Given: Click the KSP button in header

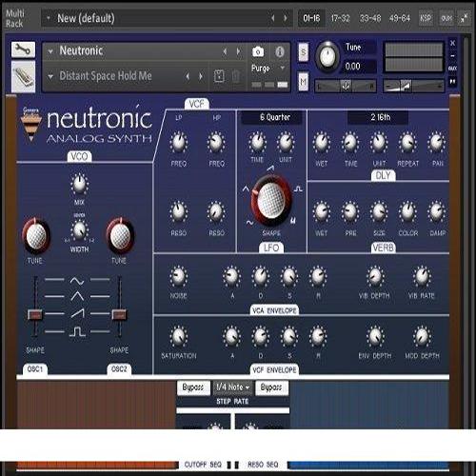Looking at the screenshot, I should coord(426,18).
